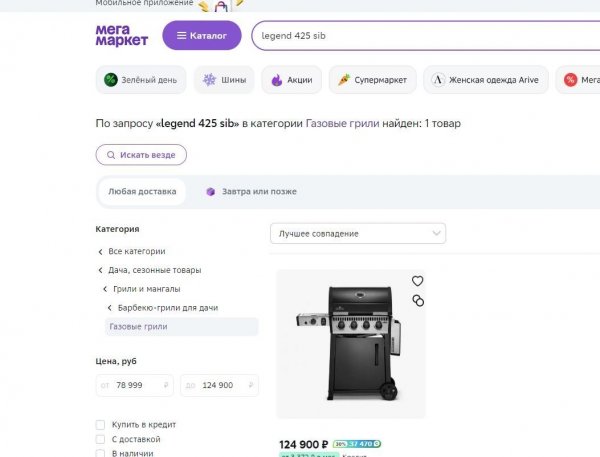Open the Супермаркет carrot icon chip
The width and height of the screenshot is (600, 457).
point(370,80)
